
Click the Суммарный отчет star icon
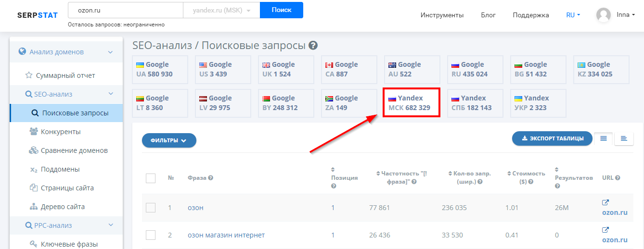coord(29,75)
